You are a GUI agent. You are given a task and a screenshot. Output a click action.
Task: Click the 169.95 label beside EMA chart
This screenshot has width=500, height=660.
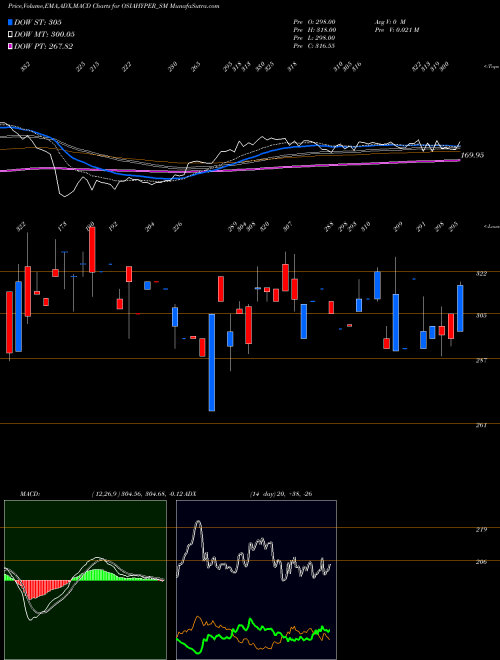pyautogui.click(x=472, y=155)
